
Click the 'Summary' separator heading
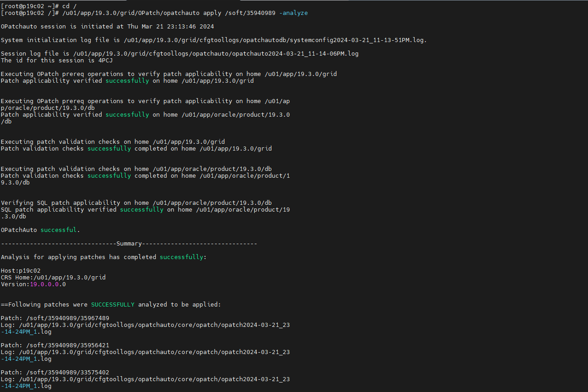coord(129,244)
